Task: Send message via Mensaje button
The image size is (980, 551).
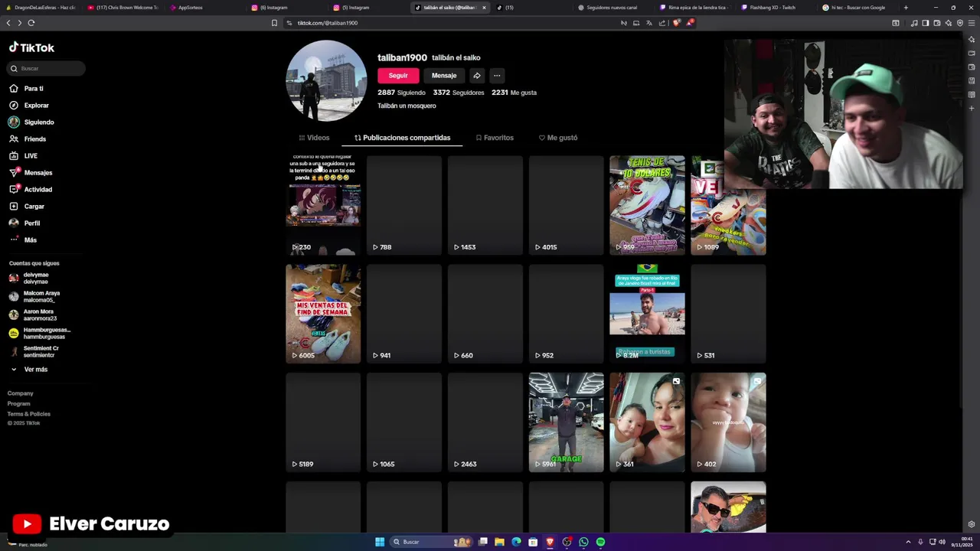Action: point(444,76)
